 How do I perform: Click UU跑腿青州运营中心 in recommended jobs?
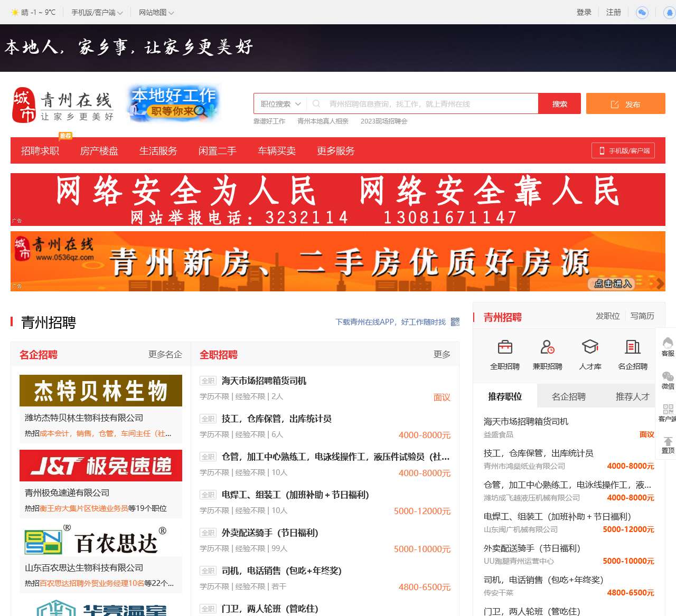[519, 561]
